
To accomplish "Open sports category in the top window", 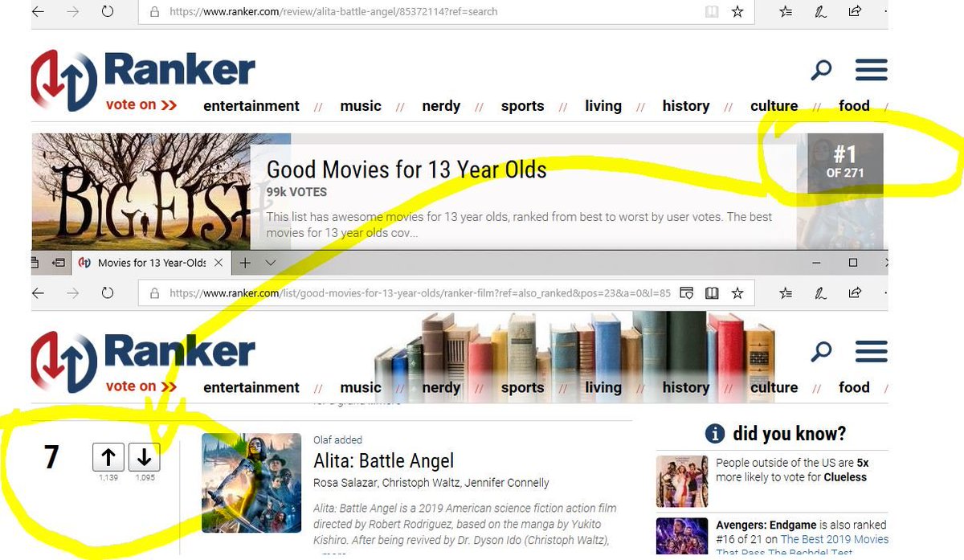I will coord(522,106).
